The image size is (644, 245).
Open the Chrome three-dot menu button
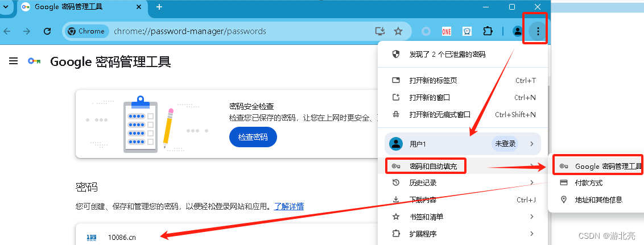538,31
